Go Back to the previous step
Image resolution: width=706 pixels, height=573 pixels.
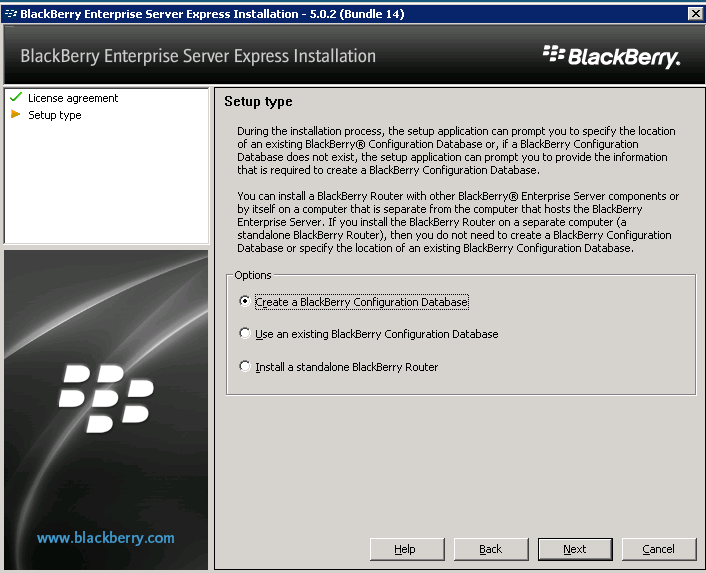[x=490, y=549]
